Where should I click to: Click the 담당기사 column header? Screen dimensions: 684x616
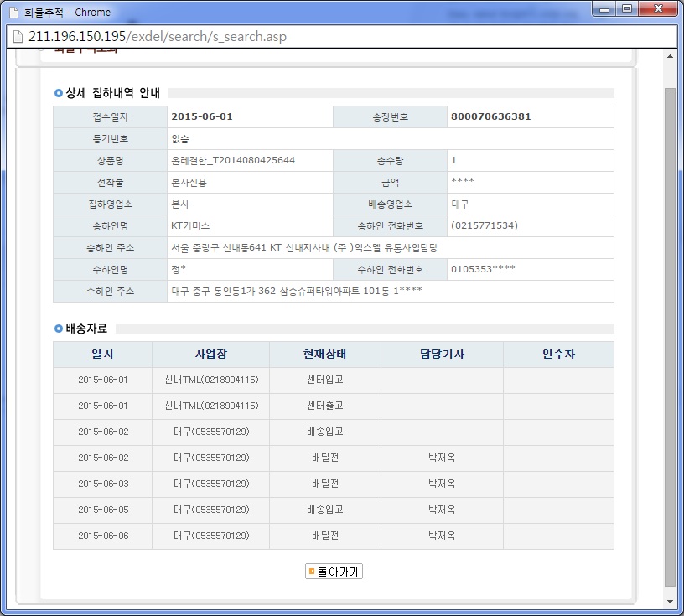(442, 355)
